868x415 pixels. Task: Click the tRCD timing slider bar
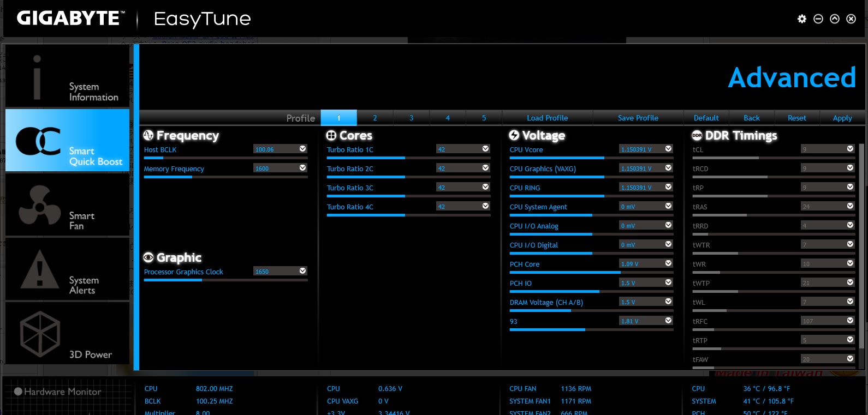(x=774, y=177)
